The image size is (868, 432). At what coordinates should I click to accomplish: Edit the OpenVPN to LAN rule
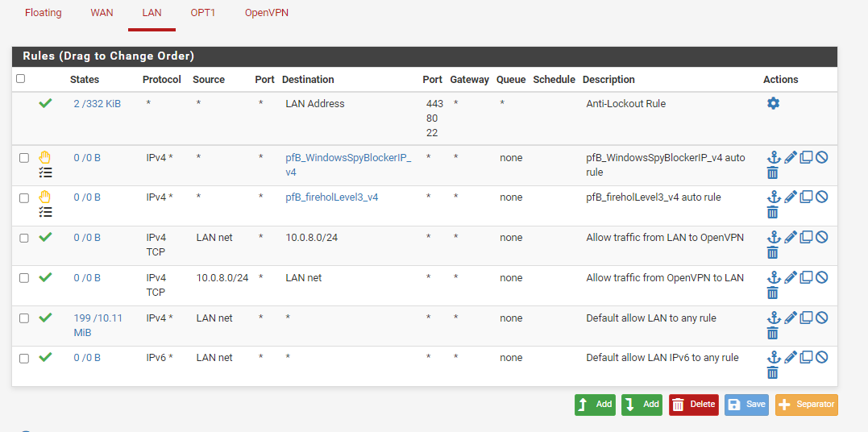click(x=791, y=277)
